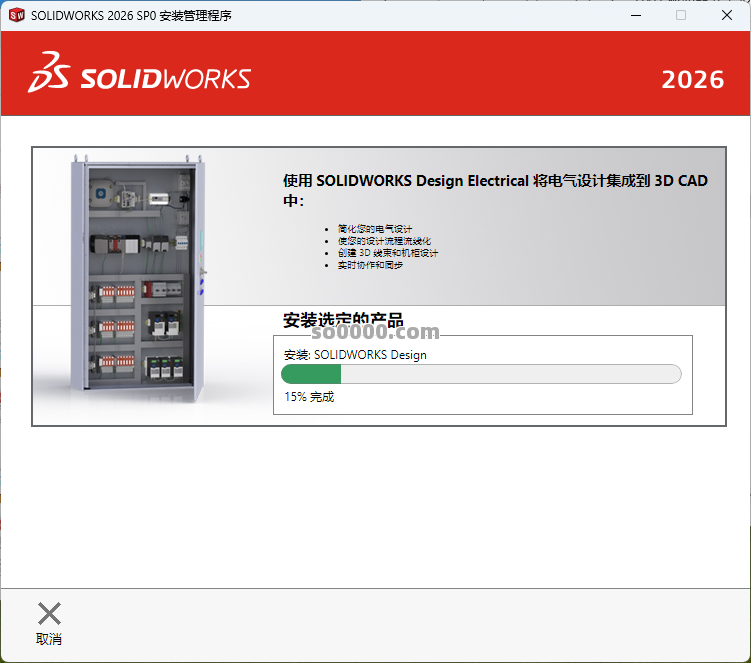This screenshot has width=751, height=663.
Task: Click the electrical cabinet image
Action: (139, 279)
